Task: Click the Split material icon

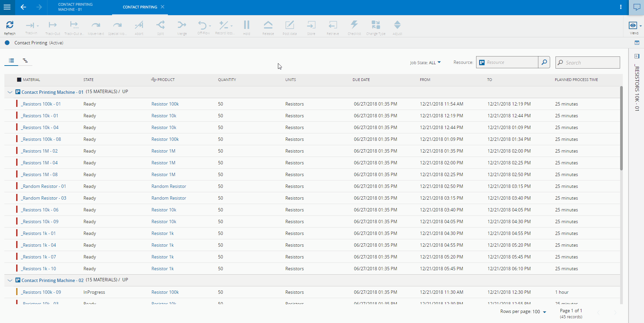Action: (160, 25)
